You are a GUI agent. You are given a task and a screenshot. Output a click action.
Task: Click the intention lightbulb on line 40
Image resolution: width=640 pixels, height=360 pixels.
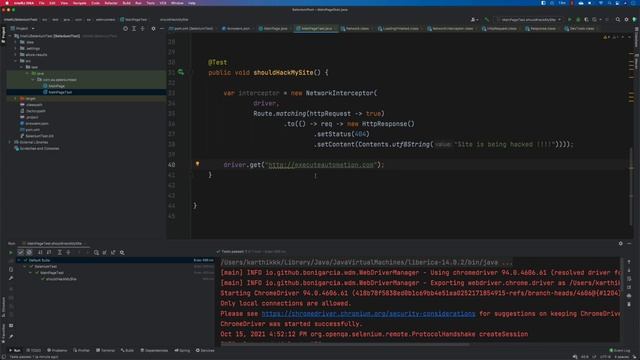198,164
